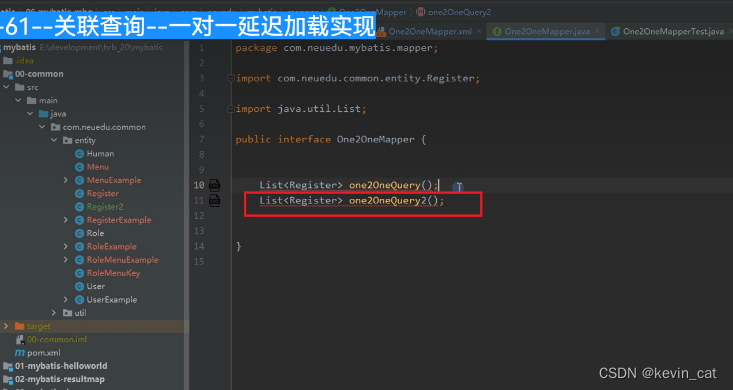Expand the RegisterExample node

66,220
